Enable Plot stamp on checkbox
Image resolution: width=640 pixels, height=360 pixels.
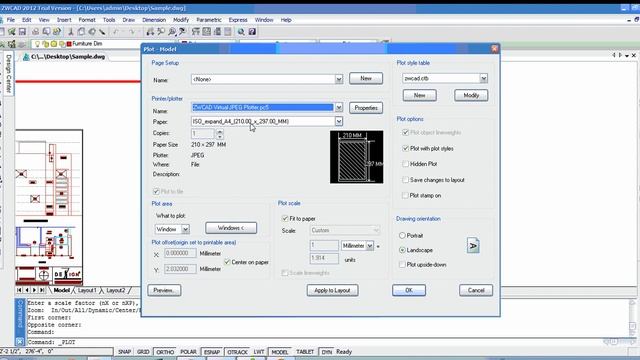click(405, 196)
